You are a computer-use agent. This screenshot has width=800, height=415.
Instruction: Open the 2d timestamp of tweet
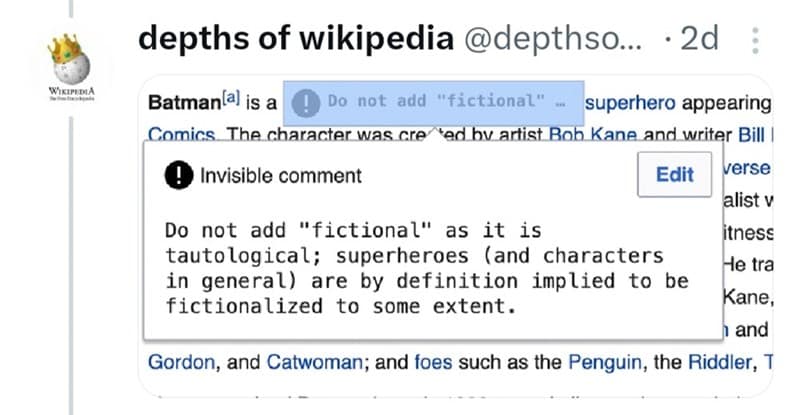[x=696, y=38]
